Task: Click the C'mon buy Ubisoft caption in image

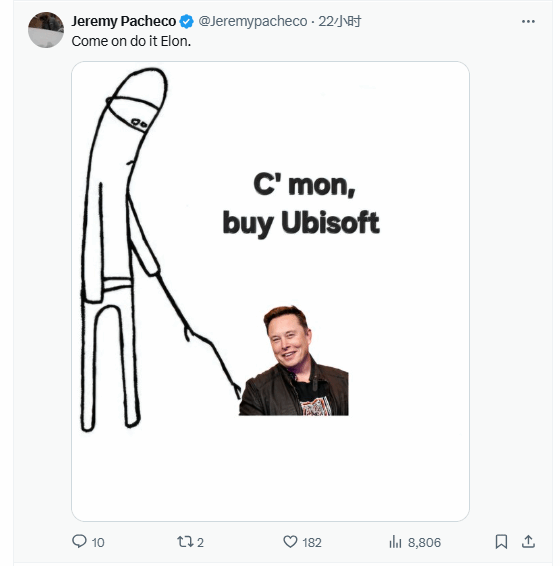Action: [x=301, y=204]
